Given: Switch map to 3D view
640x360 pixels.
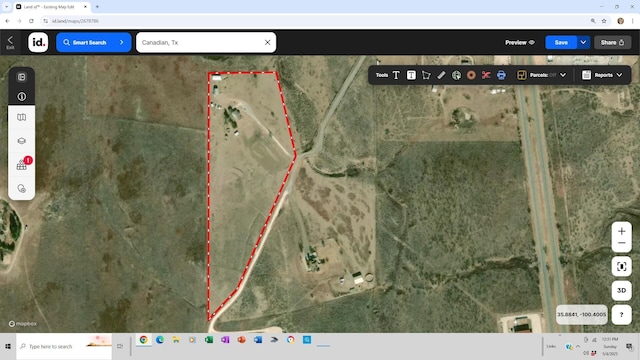Looking at the screenshot, I should coord(621,290).
